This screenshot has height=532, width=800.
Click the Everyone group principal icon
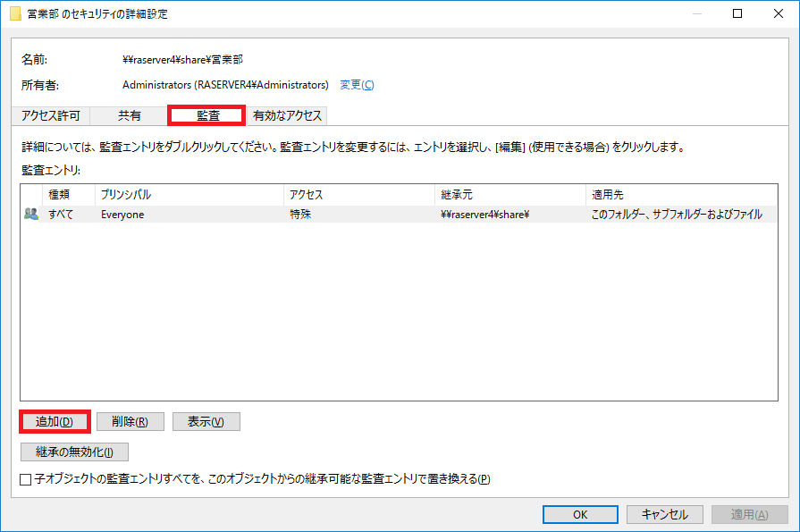31,215
